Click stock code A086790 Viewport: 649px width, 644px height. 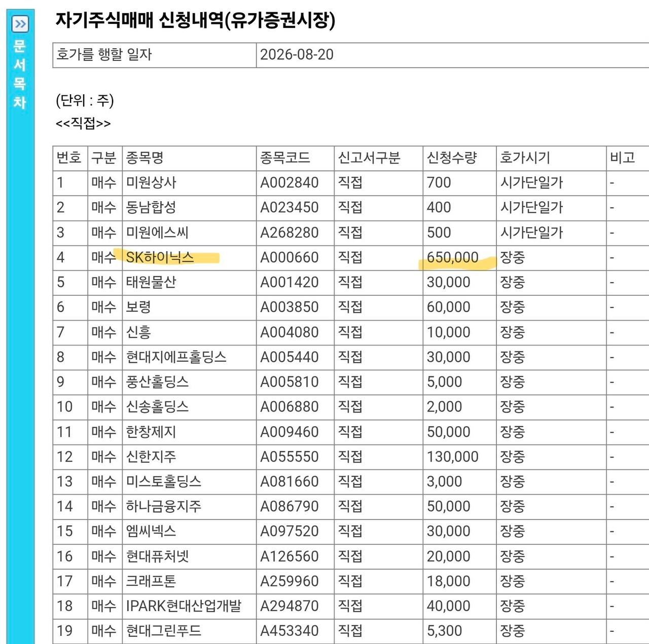click(x=290, y=507)
